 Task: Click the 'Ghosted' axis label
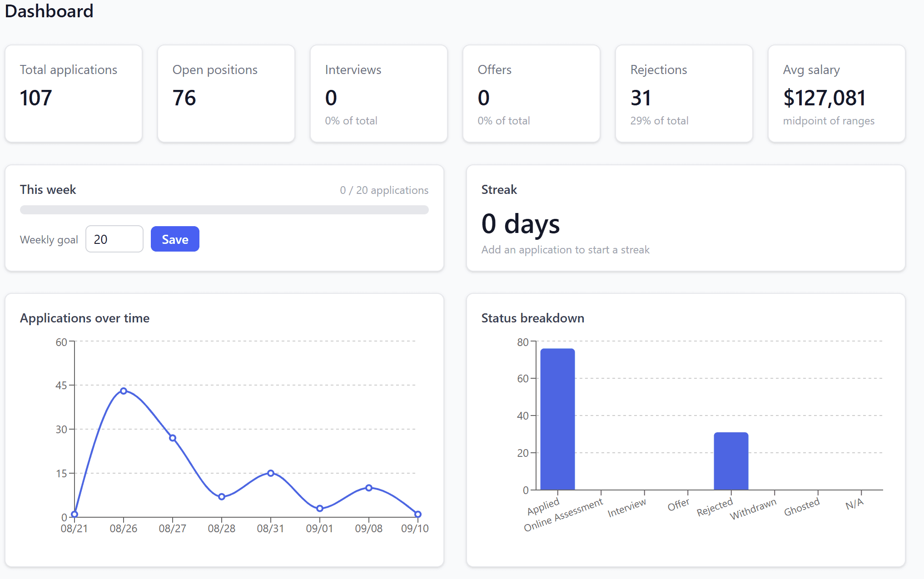pyautogui.click(x=802, y=507)
